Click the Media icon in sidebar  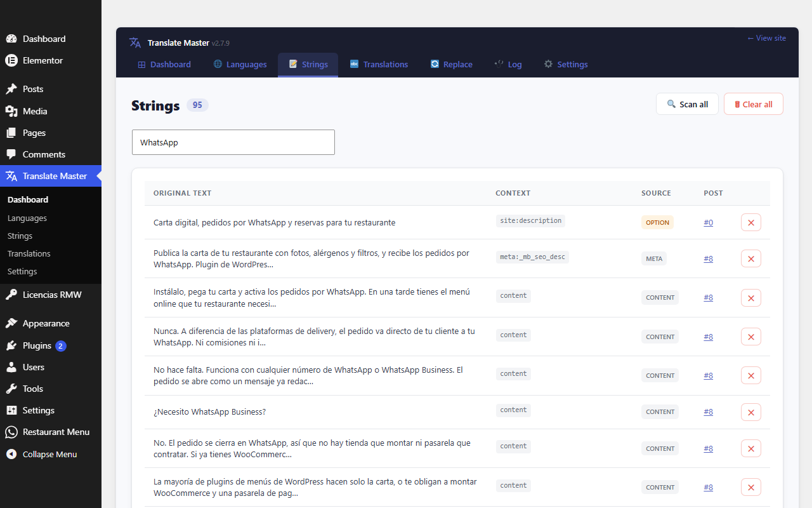(11, 111)
